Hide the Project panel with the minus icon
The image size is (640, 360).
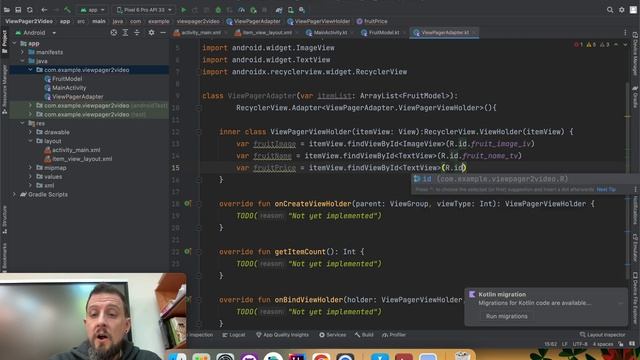coord(163,33)
